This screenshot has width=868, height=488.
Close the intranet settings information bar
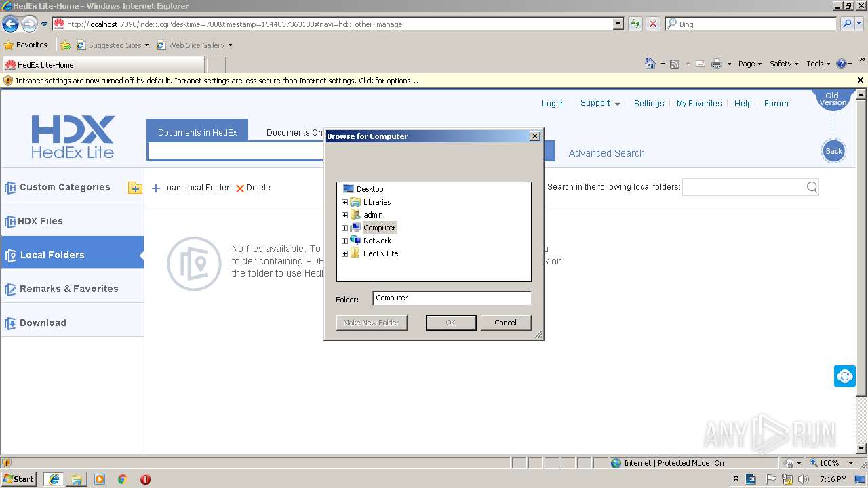click(861, 80)
